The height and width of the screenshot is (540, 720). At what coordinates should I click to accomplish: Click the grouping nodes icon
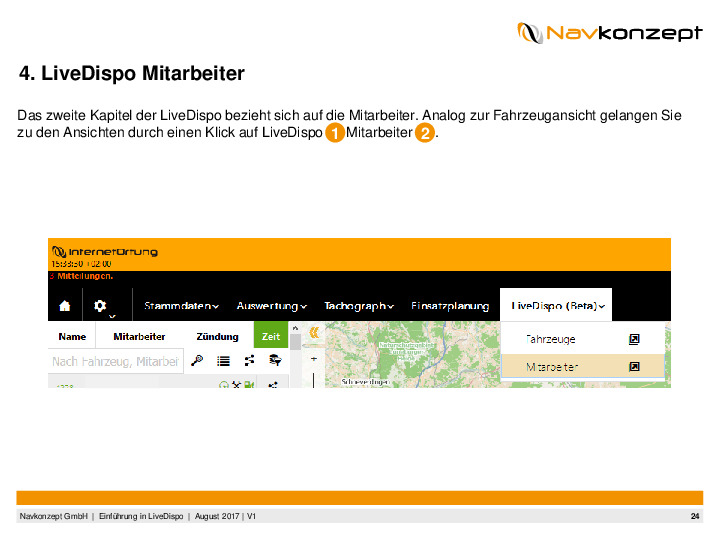pyautogui.click(x=249, y=360)
